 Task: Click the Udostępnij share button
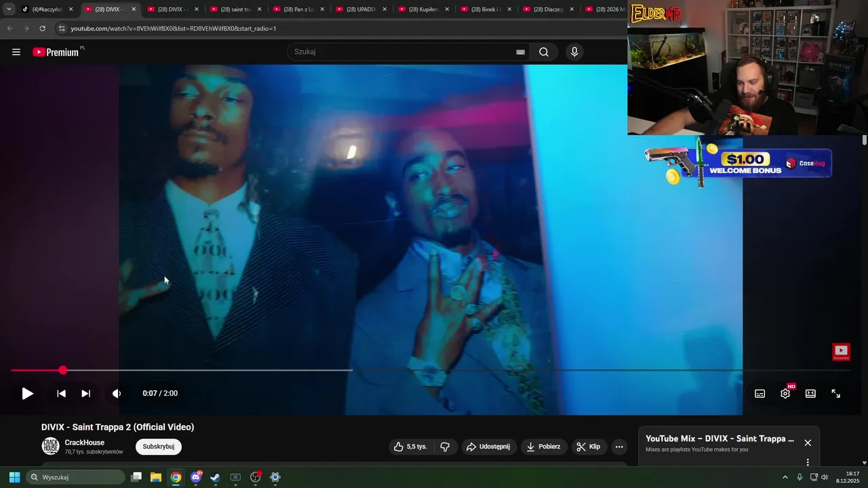pos(489,447)
